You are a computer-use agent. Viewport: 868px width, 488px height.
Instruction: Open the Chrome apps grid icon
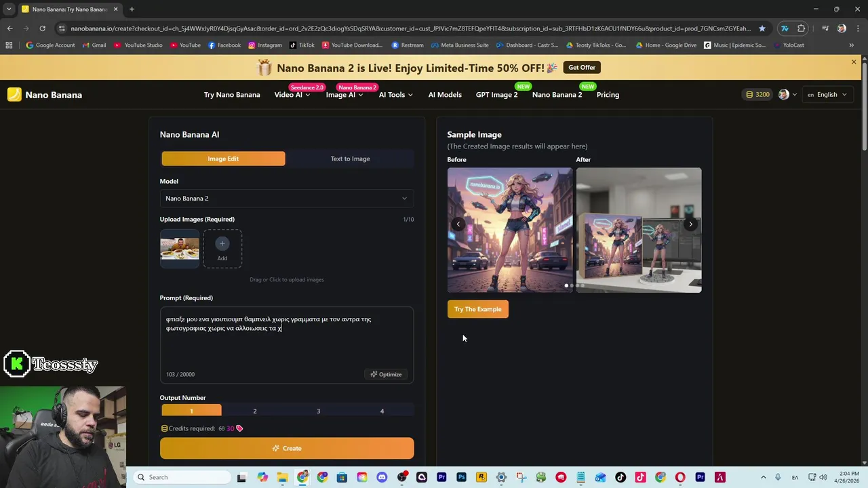(x=9, y=45)
